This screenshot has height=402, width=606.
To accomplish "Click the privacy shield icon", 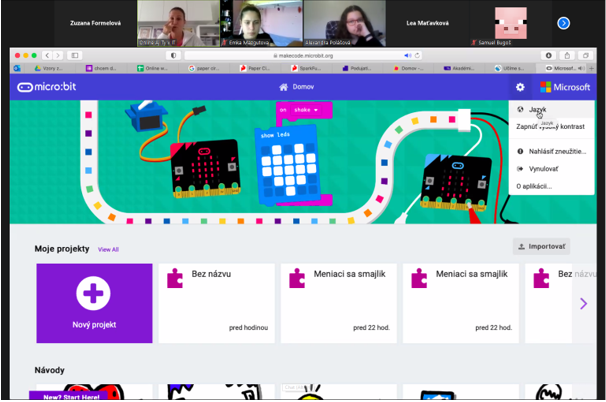I will 174,56.
